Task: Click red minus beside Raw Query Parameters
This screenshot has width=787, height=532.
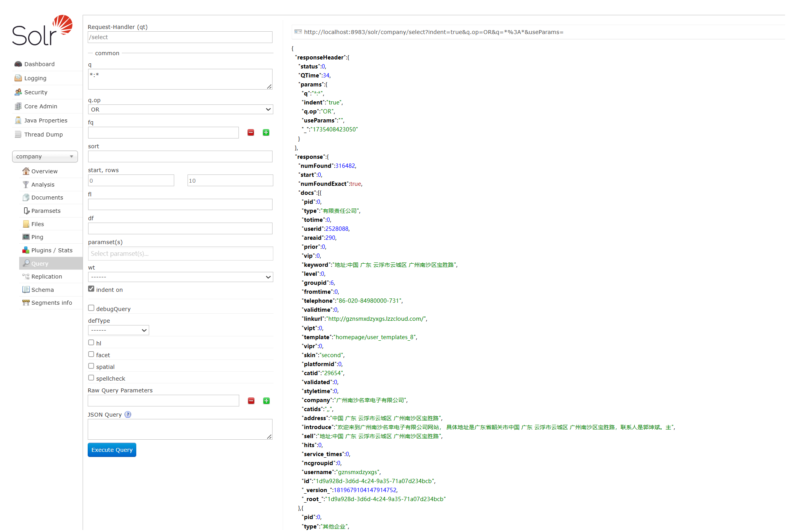Action: (251, 401)
